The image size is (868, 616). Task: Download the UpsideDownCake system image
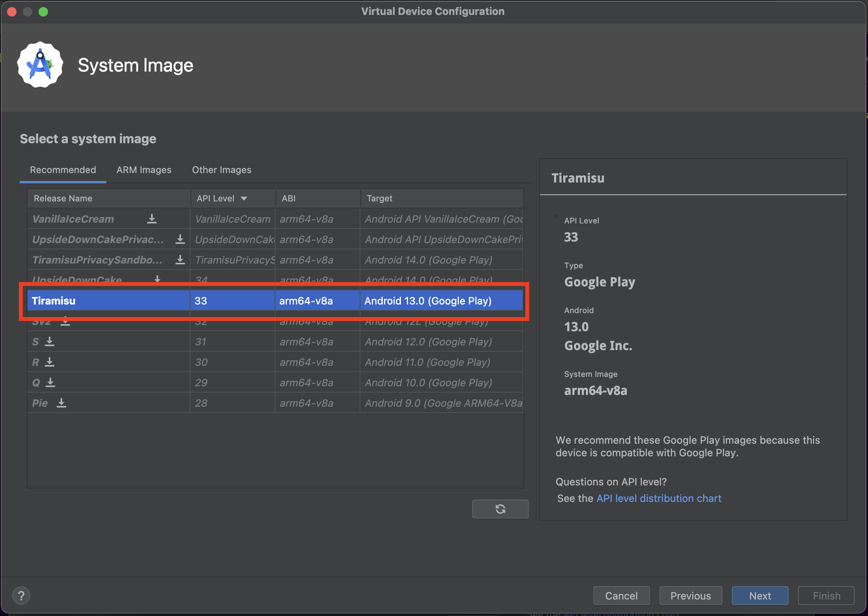pos(157,280)
